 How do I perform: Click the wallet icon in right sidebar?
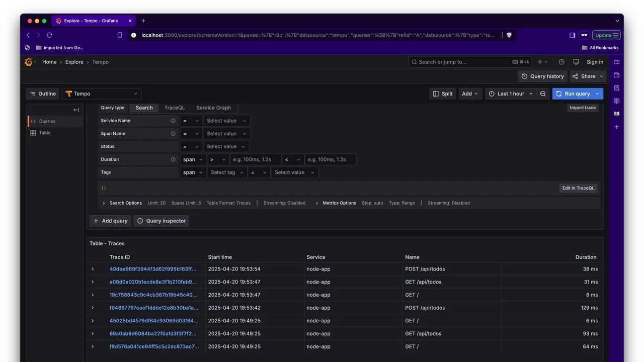pyautogui.click(x=617, y=75)
